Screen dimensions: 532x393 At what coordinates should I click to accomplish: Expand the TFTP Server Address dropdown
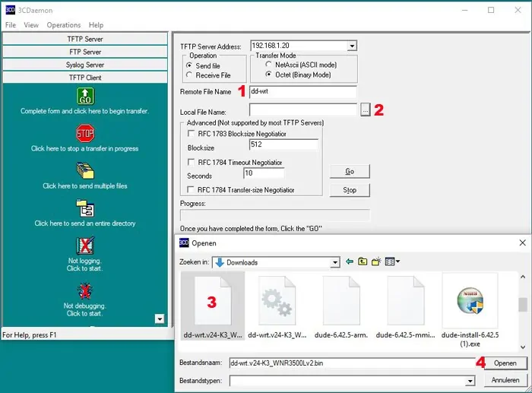352,46
